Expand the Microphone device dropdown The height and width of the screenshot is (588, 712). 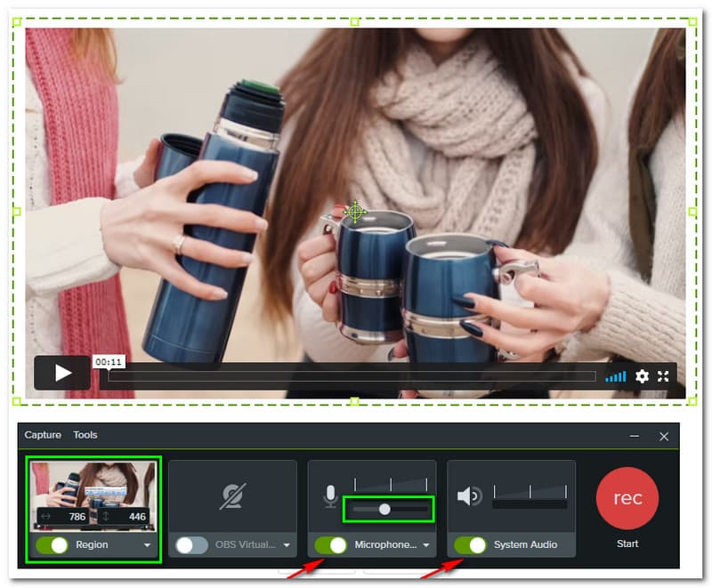click(x=426, y=545)
